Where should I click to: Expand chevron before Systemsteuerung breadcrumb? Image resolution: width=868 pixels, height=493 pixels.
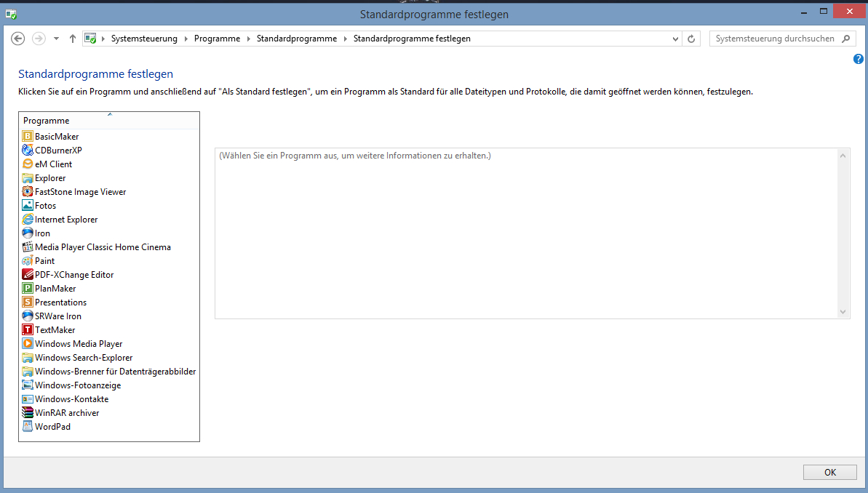pyautogui.click(x=103, y=39)
